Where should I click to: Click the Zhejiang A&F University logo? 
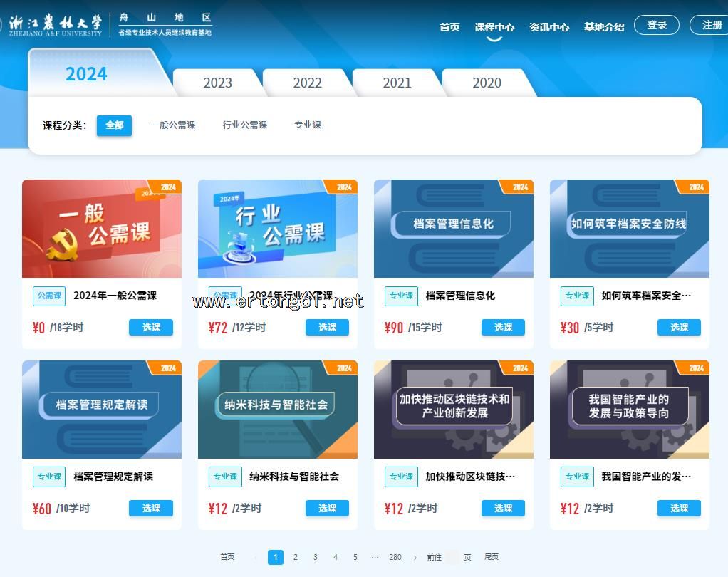click(56, 24)
